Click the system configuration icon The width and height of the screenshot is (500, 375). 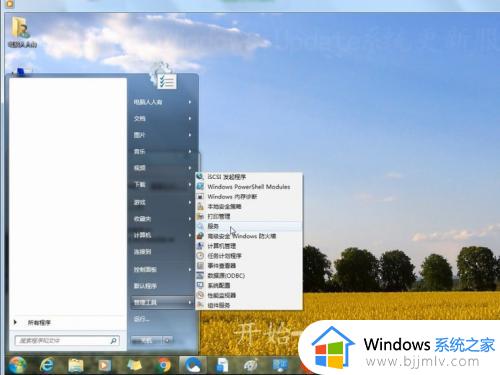coord(200,285)
